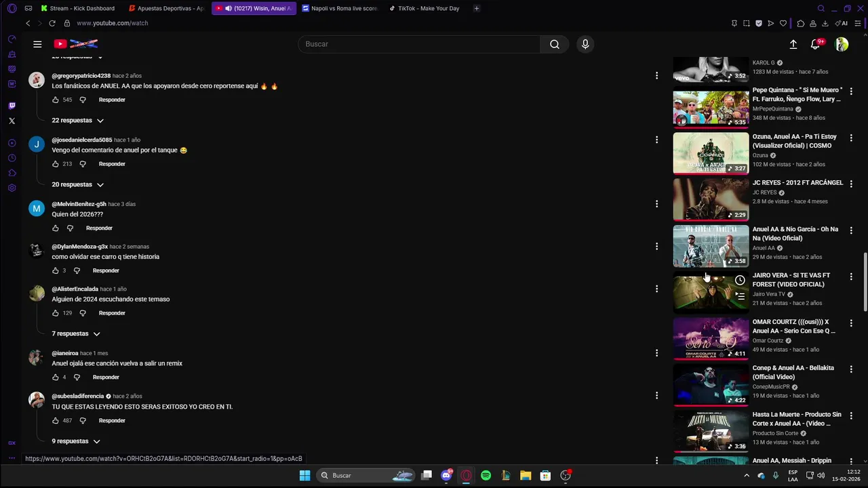Image resolution: width=868 pixels, height=488 pixels.
Task: Switch to TikTok - Make Your Day tab
Action: tap(427, 8)
